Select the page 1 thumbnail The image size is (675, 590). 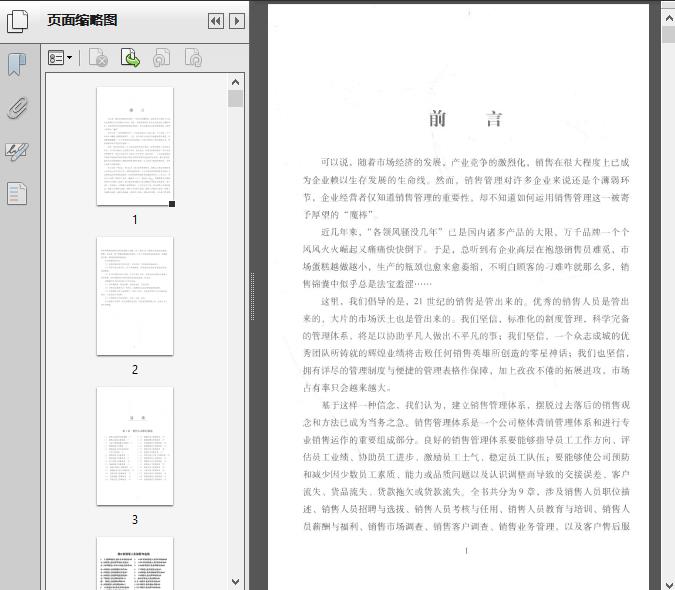point(135,146)
